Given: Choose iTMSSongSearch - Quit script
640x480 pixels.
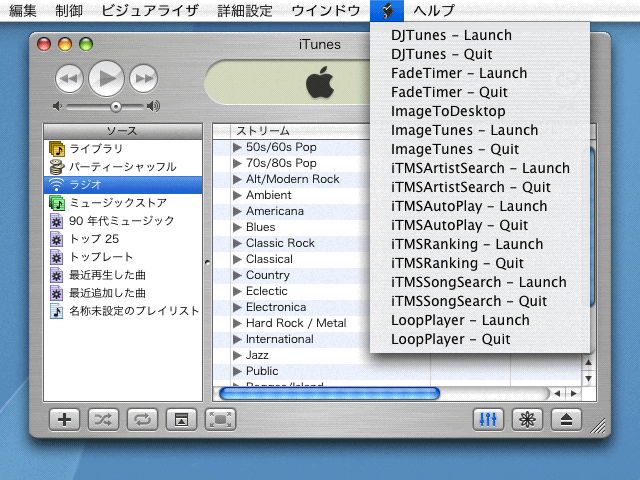Looking at the screenshot, I should pos(480,301).
